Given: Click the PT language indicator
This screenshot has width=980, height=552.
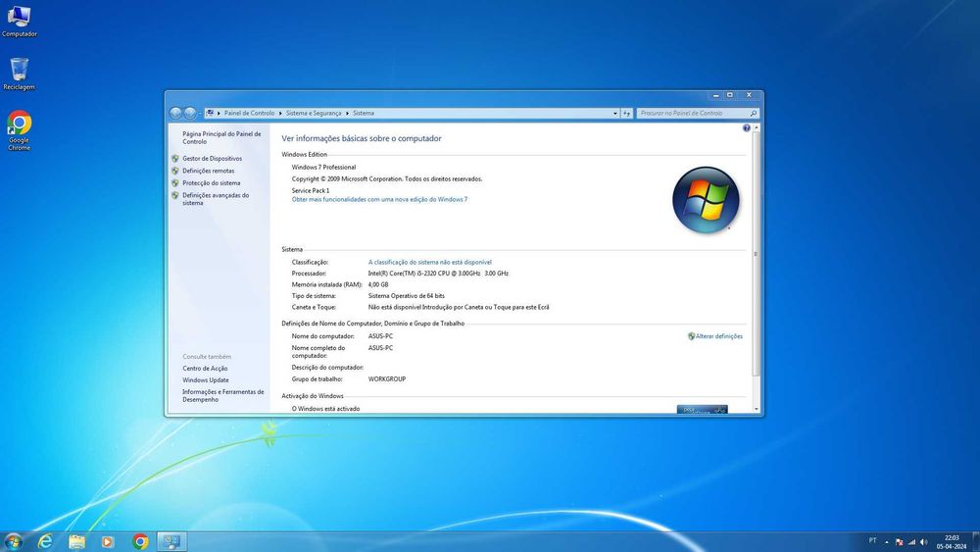Looking at the screenshot, I should (x=872, y=541).
